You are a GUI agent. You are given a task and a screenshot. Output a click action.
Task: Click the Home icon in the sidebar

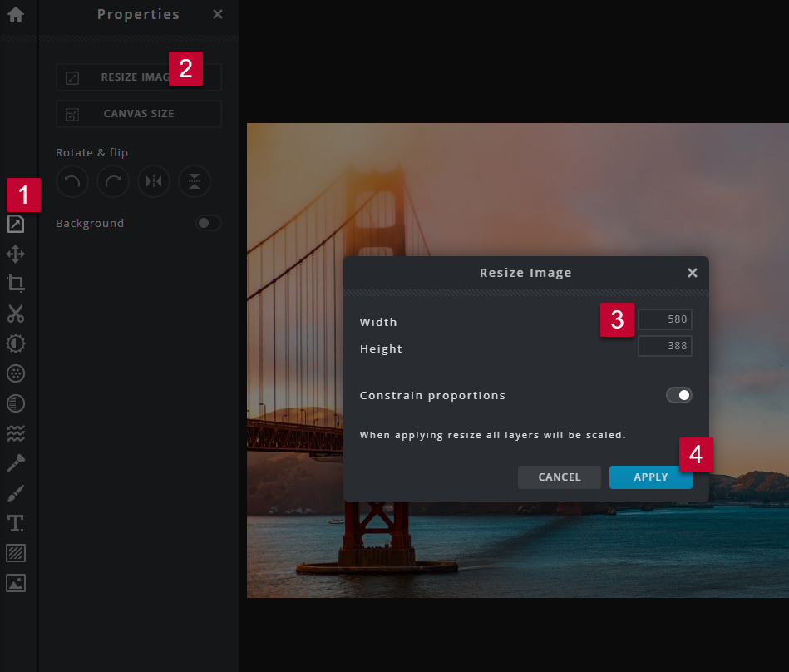pyautogui.click(x=16, y=15)
